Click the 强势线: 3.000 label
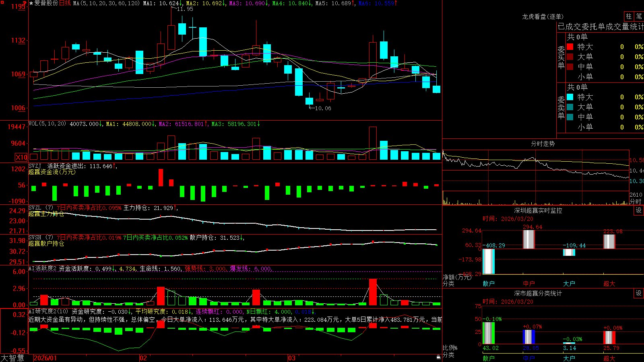The height and width of the screenshot is (362, 644). 206,268
